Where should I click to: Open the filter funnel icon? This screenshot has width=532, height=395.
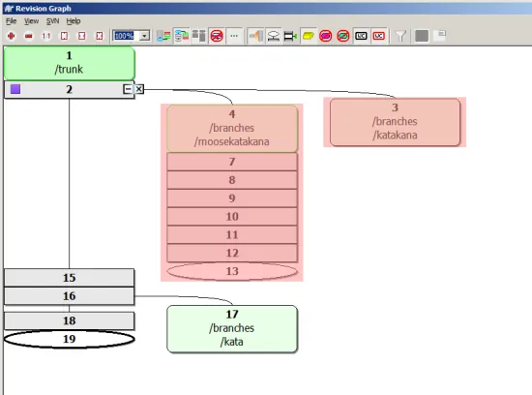coord(400,36)
